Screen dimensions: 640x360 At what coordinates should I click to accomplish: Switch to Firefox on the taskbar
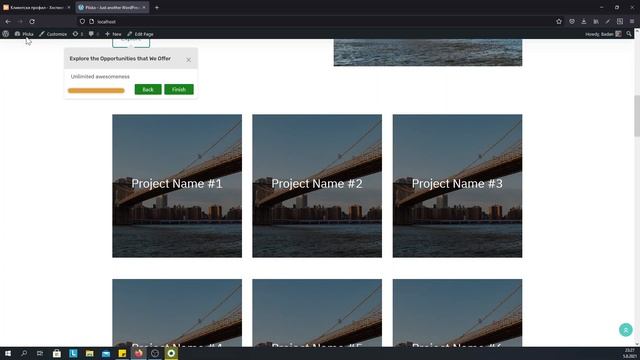click(x=138, y=353)
